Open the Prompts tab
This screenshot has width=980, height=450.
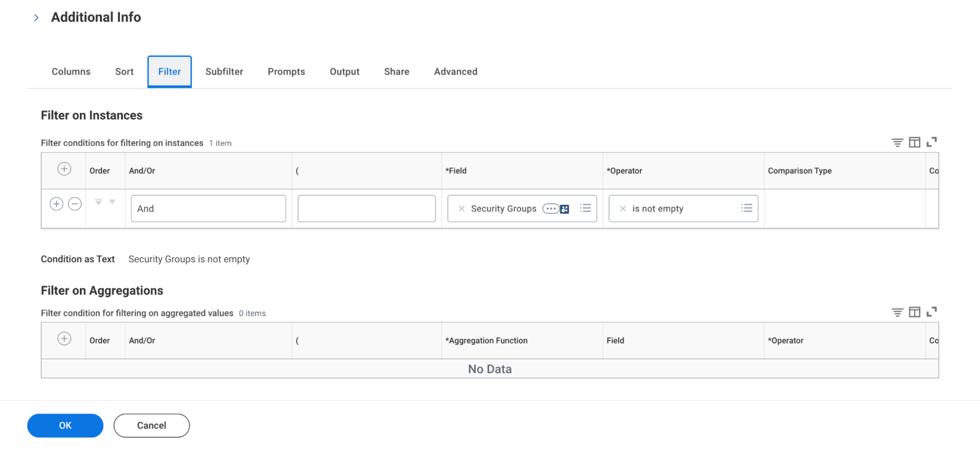(286, 72)
